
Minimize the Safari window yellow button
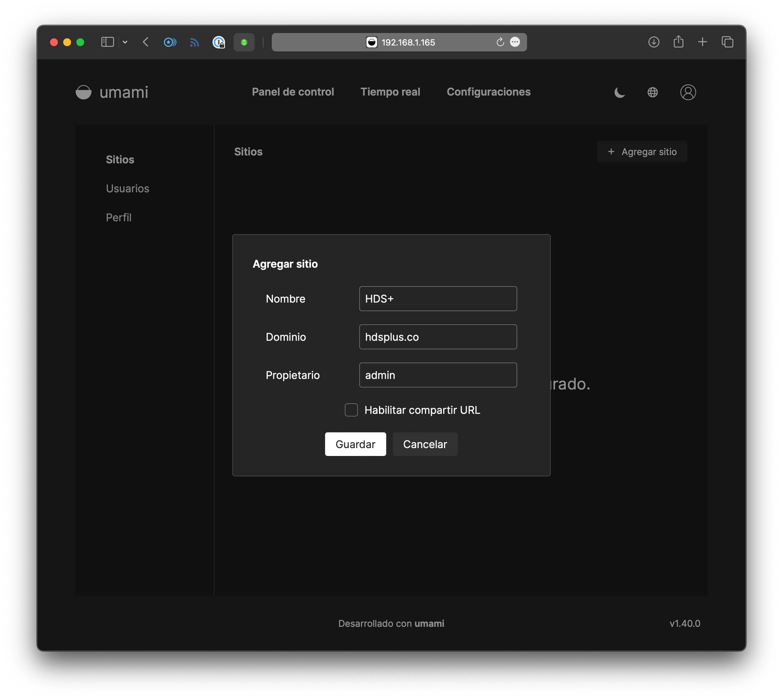67,42
